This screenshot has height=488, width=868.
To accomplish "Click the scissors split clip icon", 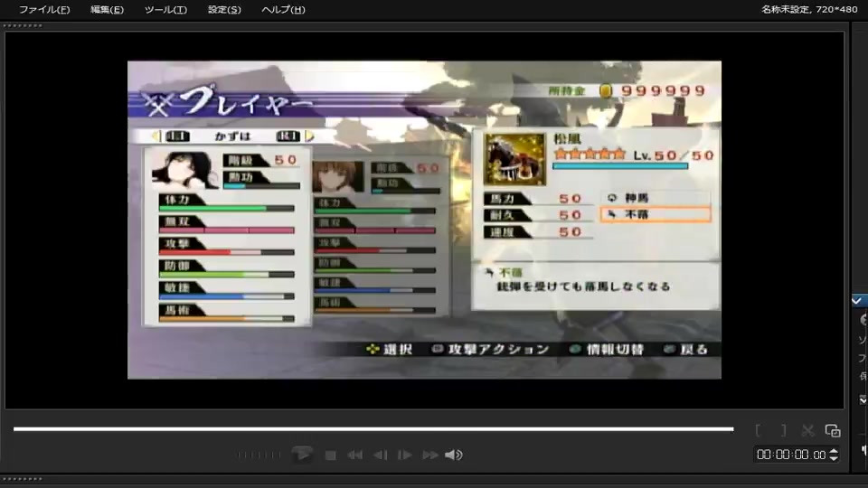I will [807, 430].
